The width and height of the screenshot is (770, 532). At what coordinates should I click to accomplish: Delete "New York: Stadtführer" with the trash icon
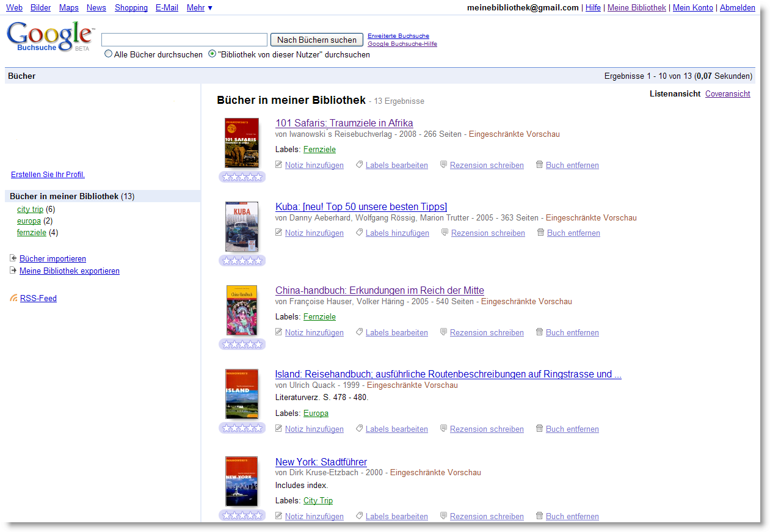point(540,516)
